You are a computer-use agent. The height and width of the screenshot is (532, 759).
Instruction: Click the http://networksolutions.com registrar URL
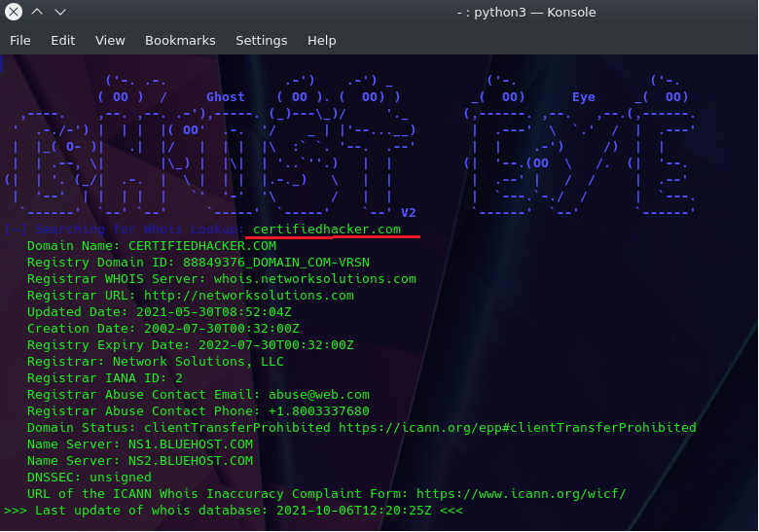249,296
